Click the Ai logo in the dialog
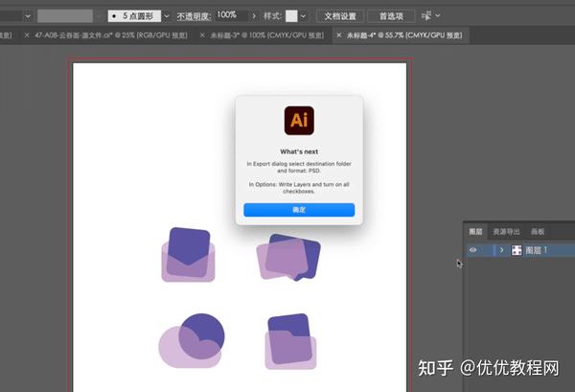The height and width of the screenshot is (392, 575). tap(299, 121)
